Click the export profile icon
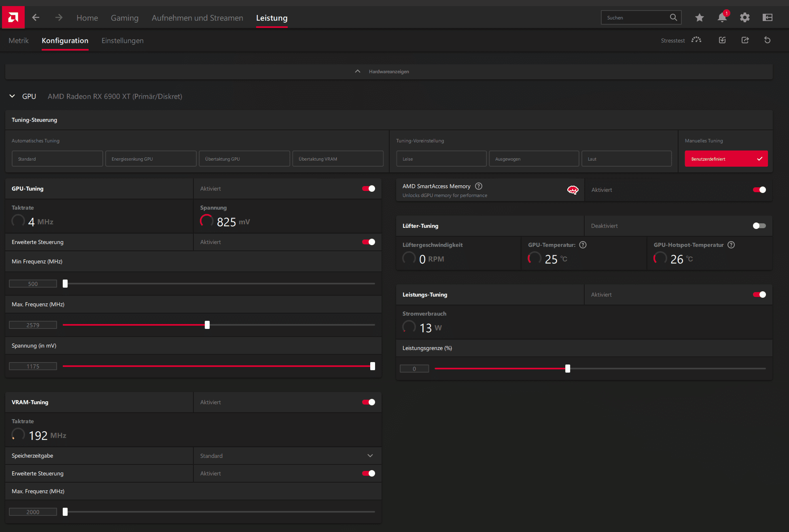789x532 pixels. point(745,40)
